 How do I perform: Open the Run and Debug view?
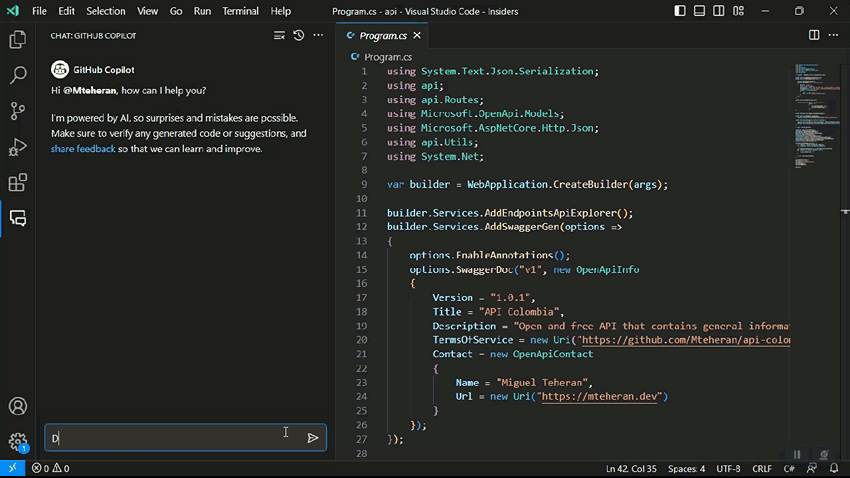coord(17,147)
